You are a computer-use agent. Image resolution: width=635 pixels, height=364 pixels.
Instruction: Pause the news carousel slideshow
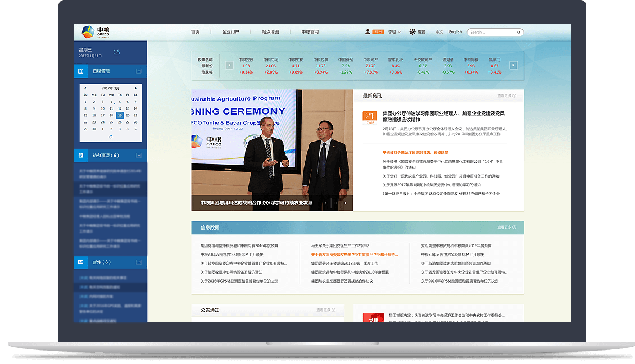tap(336, 203)
